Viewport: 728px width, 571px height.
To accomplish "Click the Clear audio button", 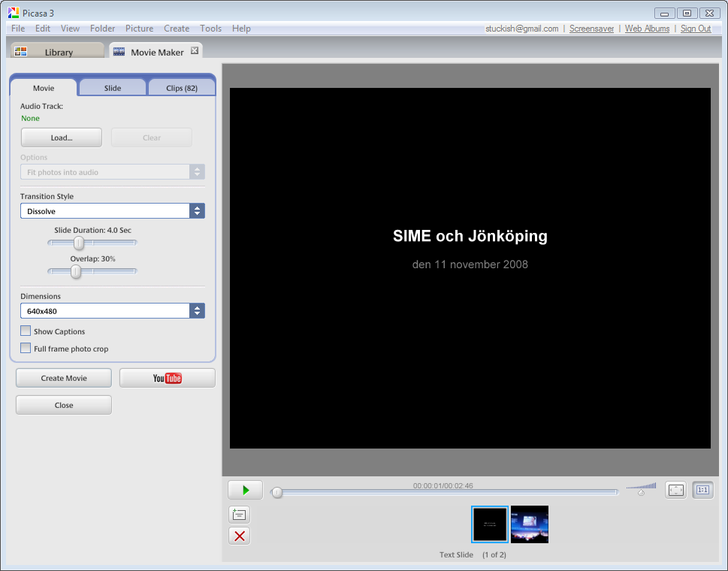I will [151, 137].
